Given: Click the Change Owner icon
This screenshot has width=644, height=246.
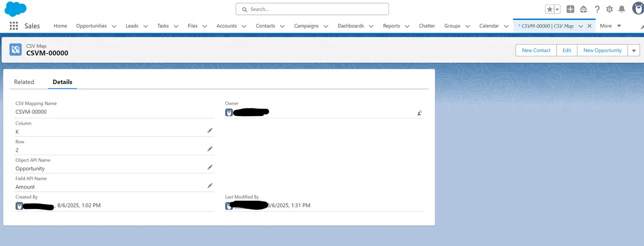Looking at the screenshot, I should click(420, 113).
